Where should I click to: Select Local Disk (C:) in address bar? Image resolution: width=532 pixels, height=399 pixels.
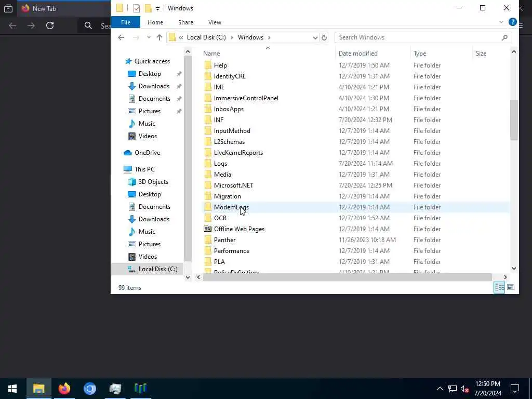coord(206,37)
